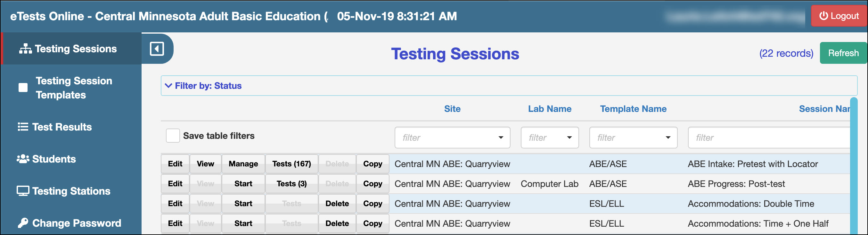Click Manage for the ABE Intake session

point(243,164)
